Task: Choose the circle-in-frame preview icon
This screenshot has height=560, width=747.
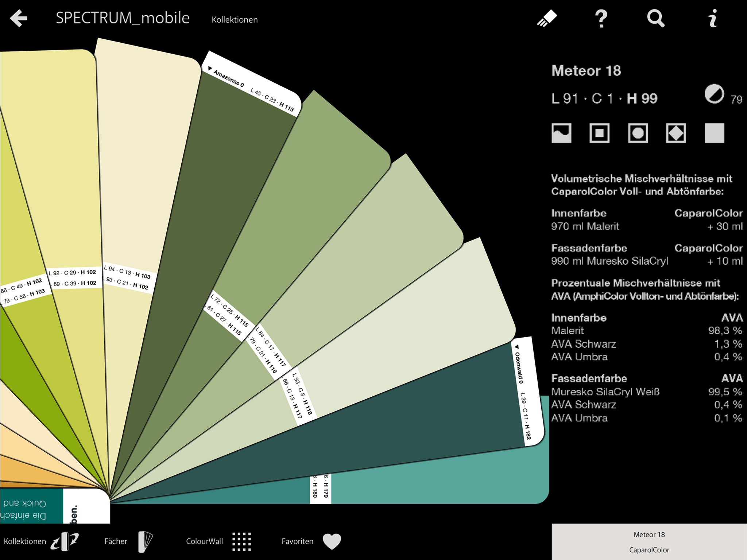Action: (638, 133)
